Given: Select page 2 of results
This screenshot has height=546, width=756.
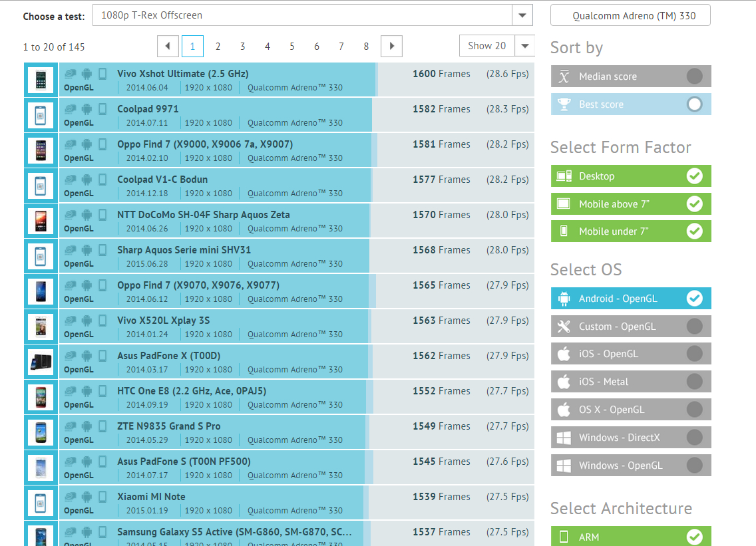Looking at the screenshot, I should coord(218,47).
